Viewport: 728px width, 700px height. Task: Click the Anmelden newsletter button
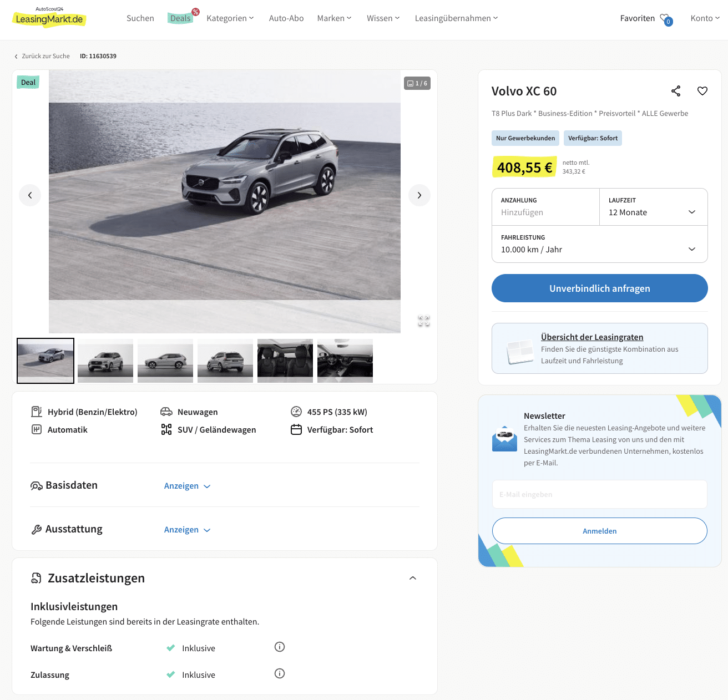point(599,531)
